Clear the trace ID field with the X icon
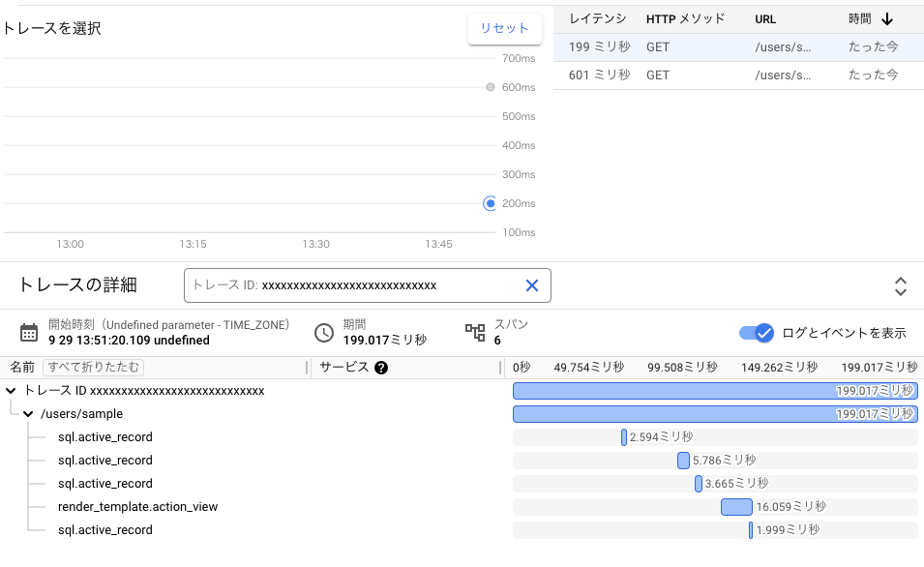924x567 pixels. coord(531,285)
